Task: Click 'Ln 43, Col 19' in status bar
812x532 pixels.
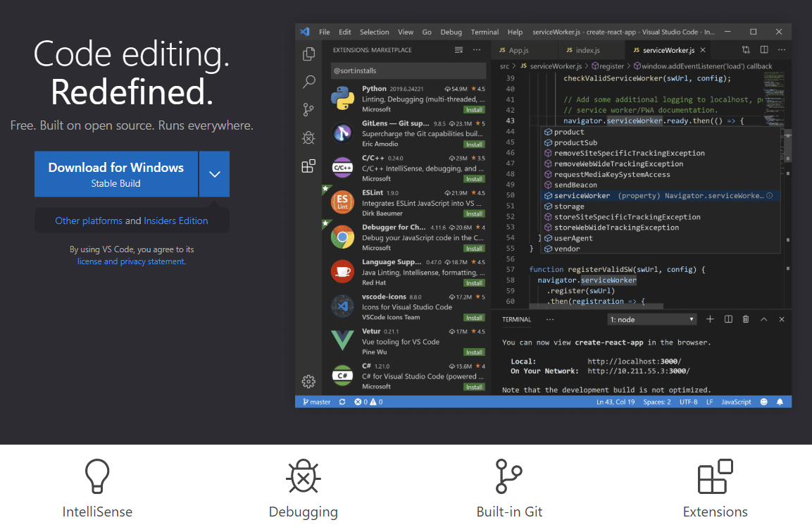Action: 616,402
